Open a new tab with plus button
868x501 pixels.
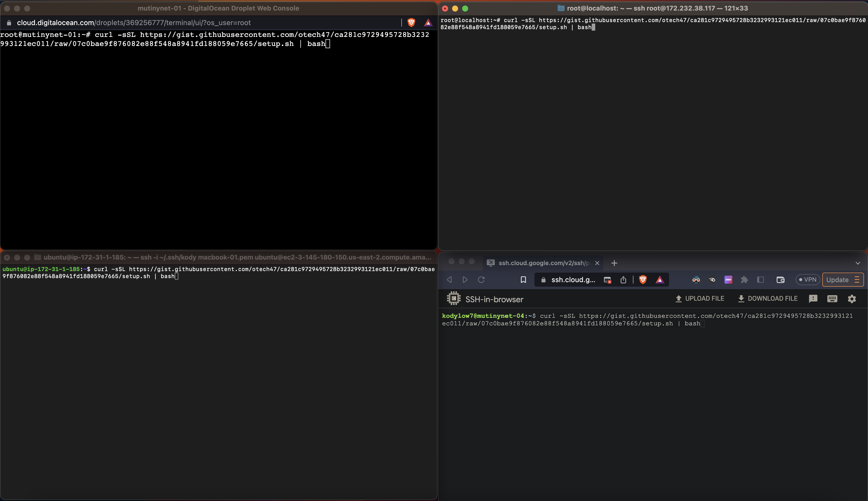click(x=614, y=263)
